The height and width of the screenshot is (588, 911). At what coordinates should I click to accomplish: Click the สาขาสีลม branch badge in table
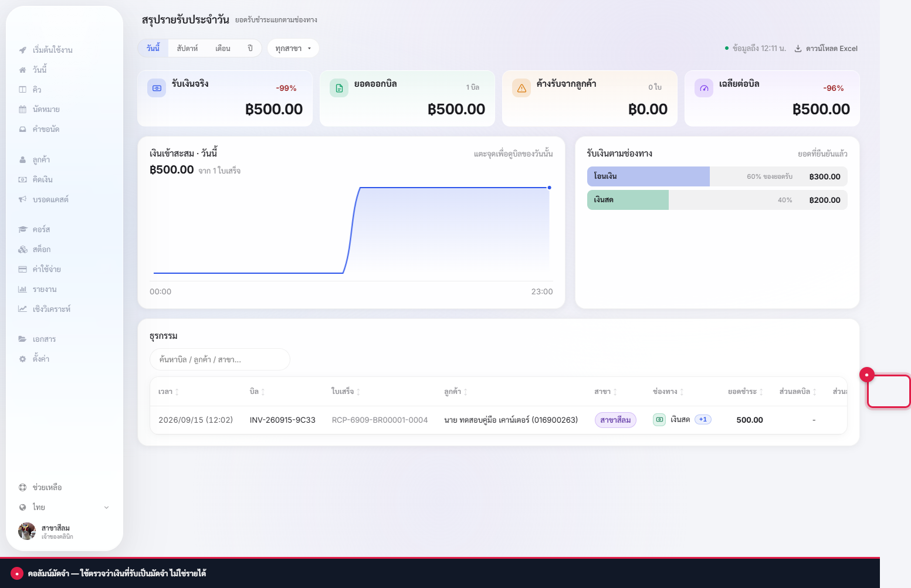615,420
